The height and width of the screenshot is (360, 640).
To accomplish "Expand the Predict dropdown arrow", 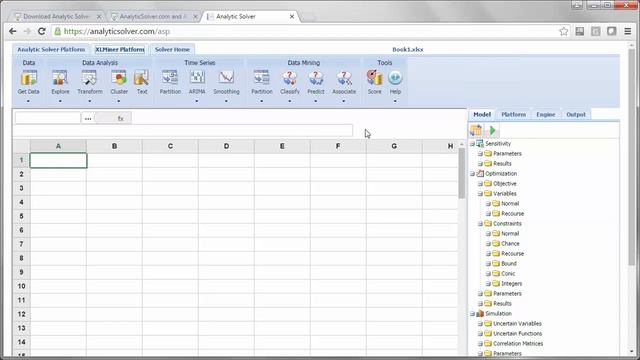I will click(316, 101).
